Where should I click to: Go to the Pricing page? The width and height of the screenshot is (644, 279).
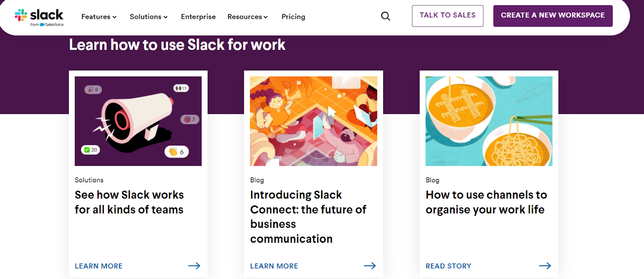(x=293, y=17)
